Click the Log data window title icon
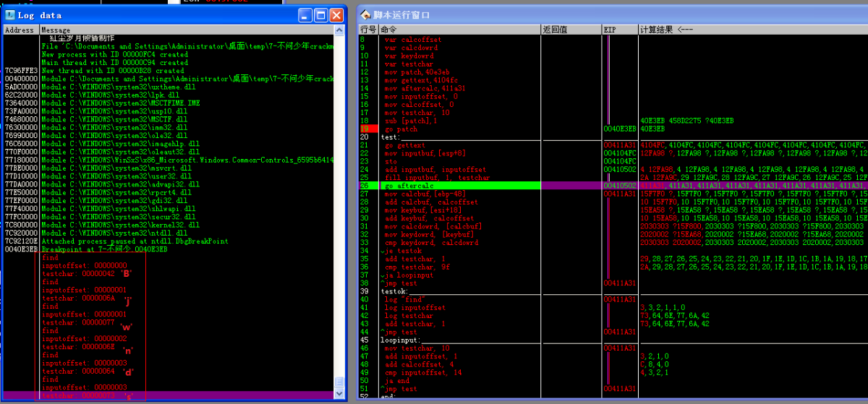This screenshot has width=868, height=404. pyautogui.click(x=10, y=14)
